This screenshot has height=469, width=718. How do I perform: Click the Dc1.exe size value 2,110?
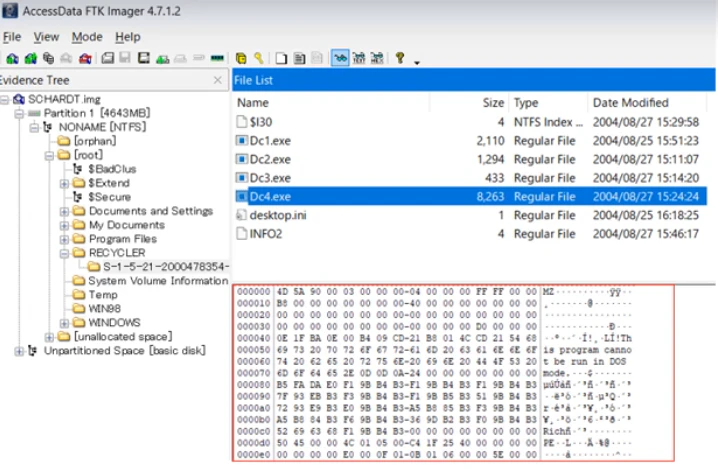(x=490, y=141)
